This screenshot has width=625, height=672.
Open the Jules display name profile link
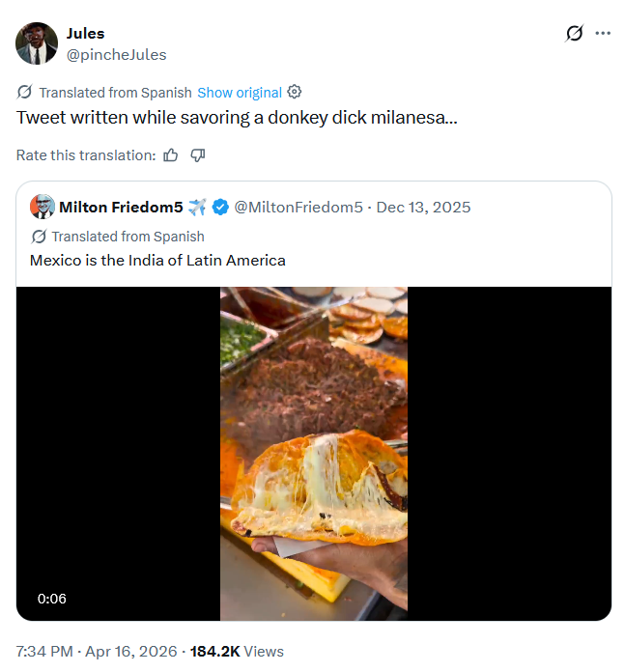pyautogui.click(x=85, y=34)
